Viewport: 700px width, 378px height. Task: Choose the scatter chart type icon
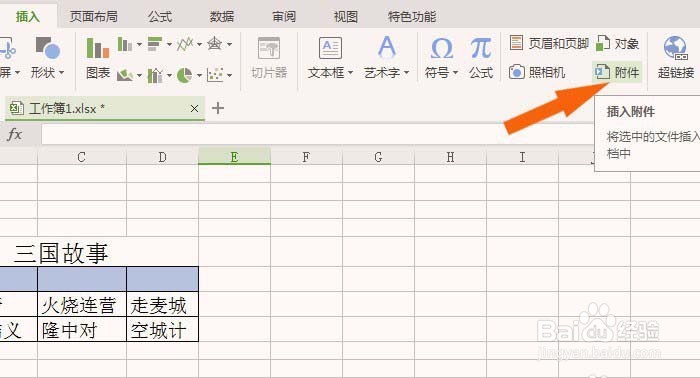[x=215, y=75]
